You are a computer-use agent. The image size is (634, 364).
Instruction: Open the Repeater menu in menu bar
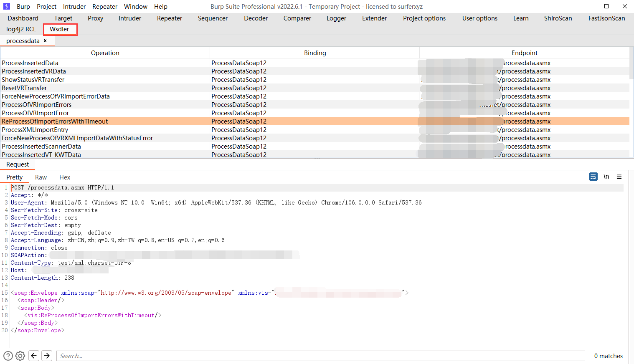105,6
